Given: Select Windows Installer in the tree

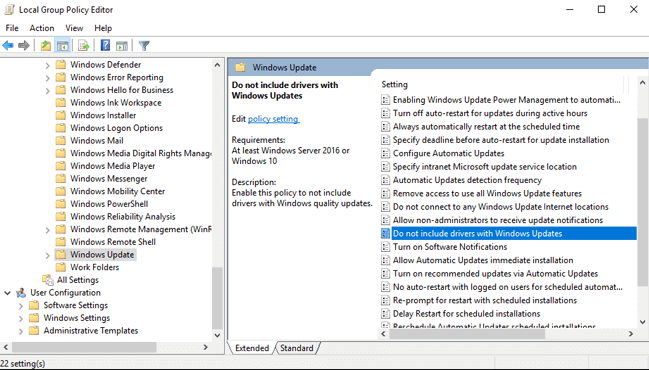Looking at the screenshot, I should point(103,115).
